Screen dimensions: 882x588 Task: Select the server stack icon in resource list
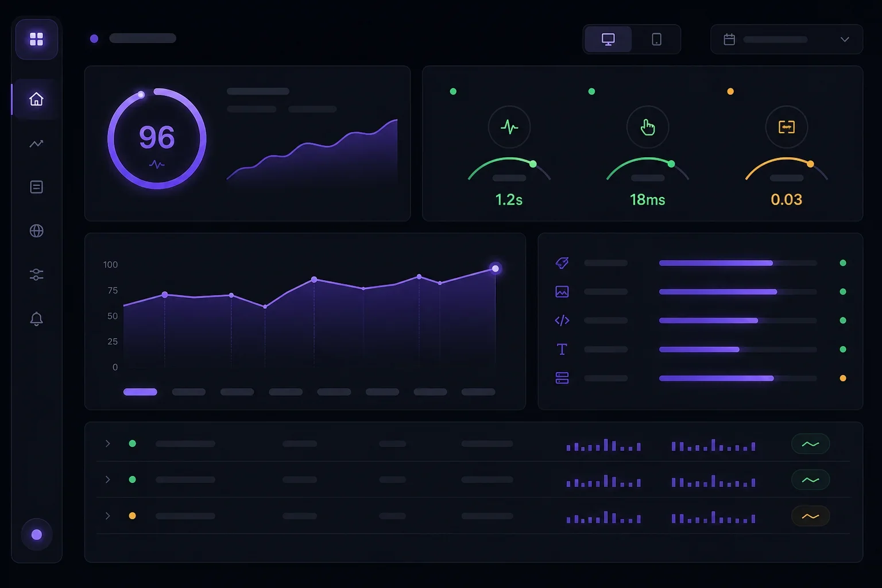(x=562, y=378)
